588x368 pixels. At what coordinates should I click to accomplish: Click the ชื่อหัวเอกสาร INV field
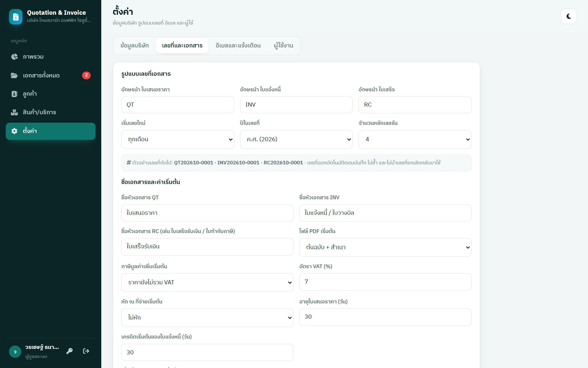click(385, 213)
